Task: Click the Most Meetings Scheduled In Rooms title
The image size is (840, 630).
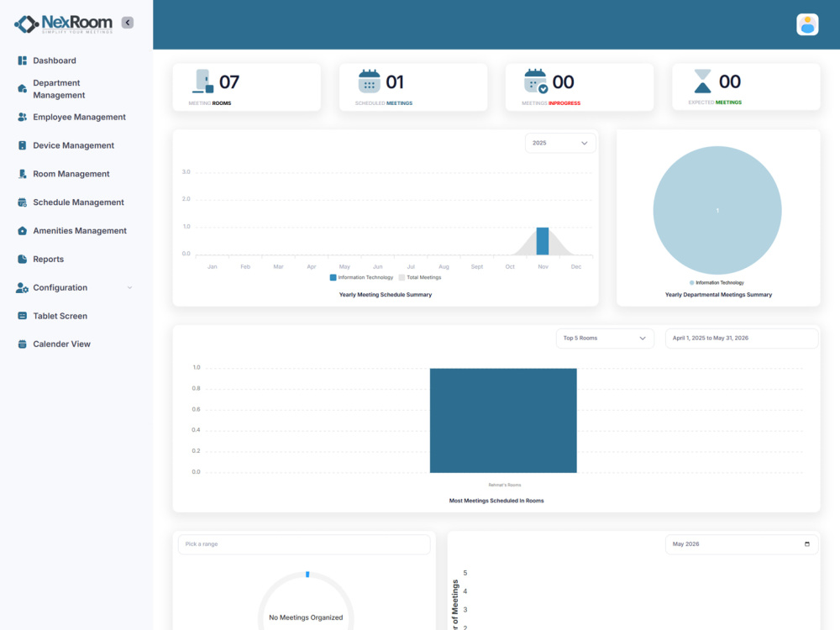Action: click(496, 501)
